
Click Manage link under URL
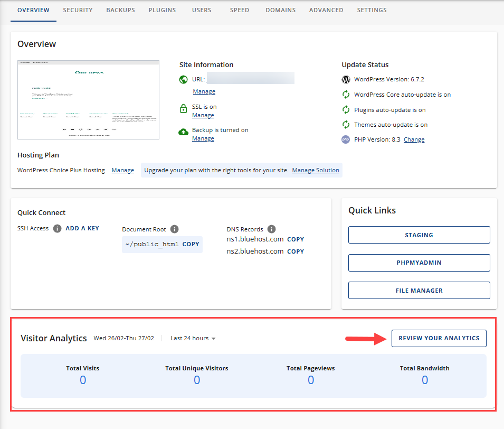tap(204, 91)
